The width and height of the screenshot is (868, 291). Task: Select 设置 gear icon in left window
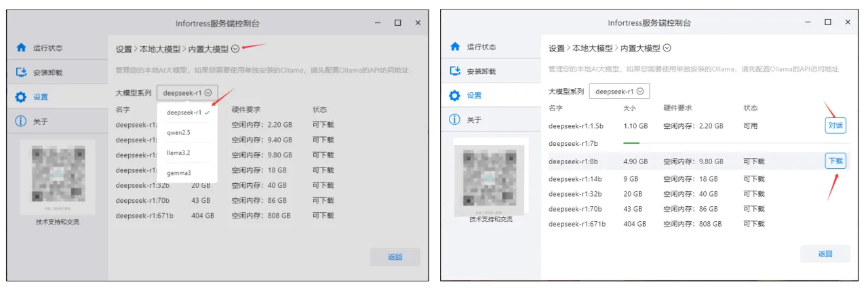point(21,97)
